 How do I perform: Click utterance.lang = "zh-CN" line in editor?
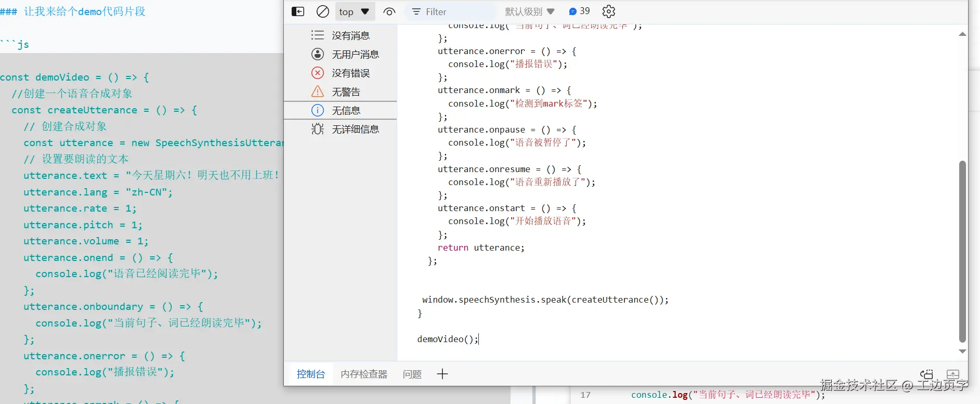[x=98, y=192]
